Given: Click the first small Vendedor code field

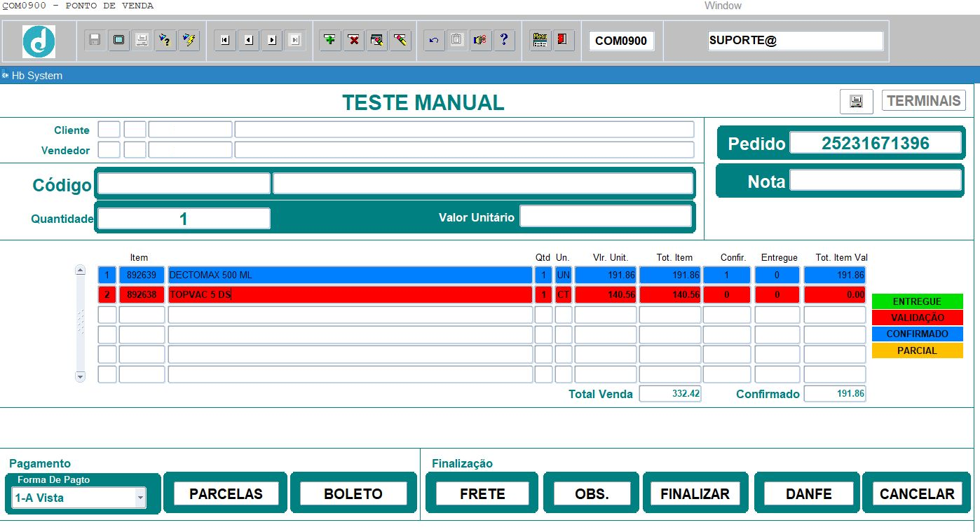Looking at the screenshot, I should (109, 150).
